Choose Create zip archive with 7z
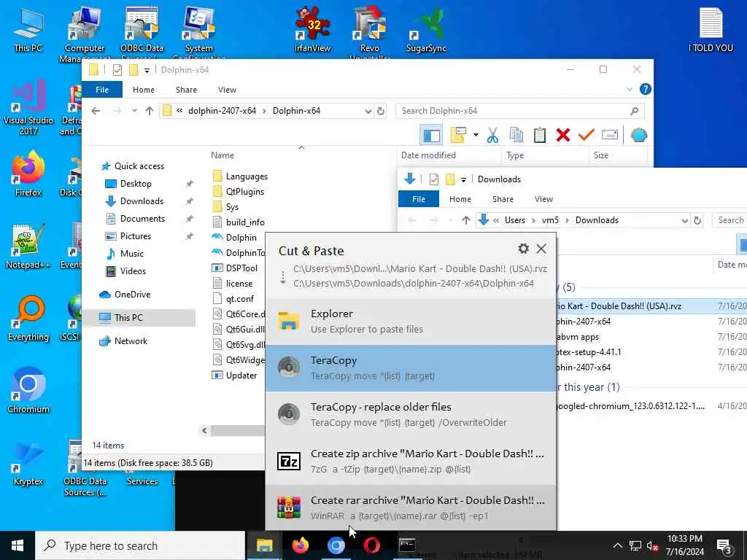 (411, 462)
